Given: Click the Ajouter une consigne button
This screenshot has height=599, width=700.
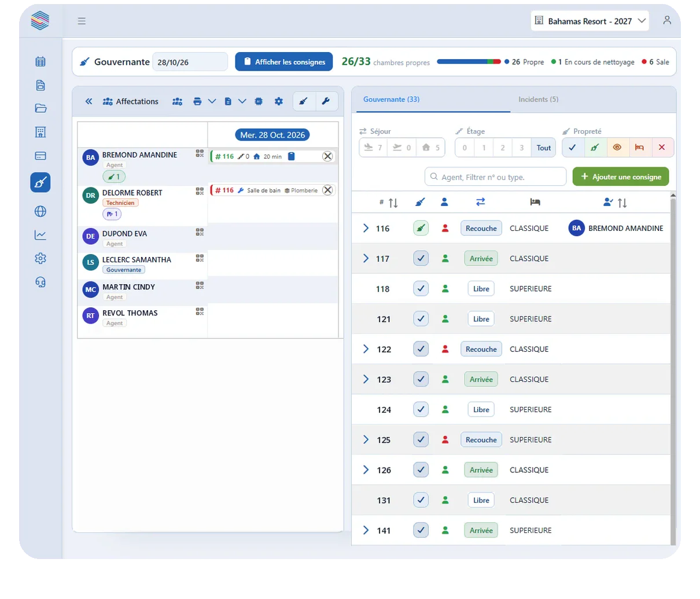Looking at the screenshot, I should coord(621,177).
